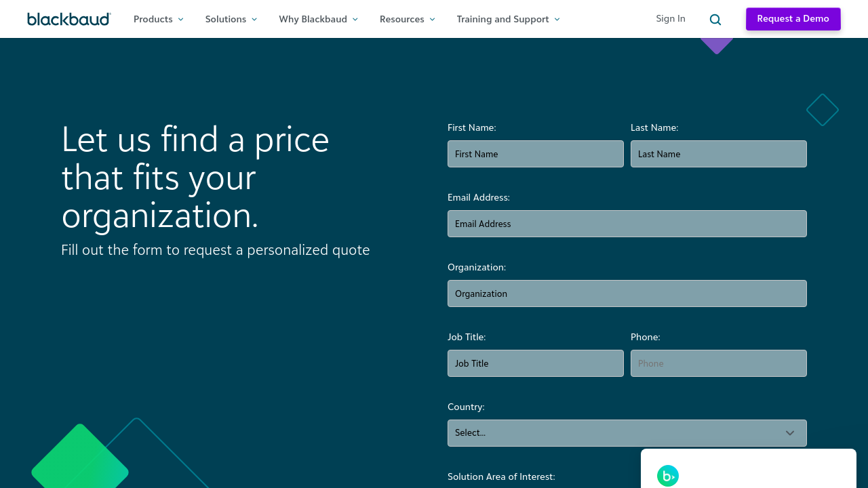
Task: Select the Email Address field
Action: (627, 224)
